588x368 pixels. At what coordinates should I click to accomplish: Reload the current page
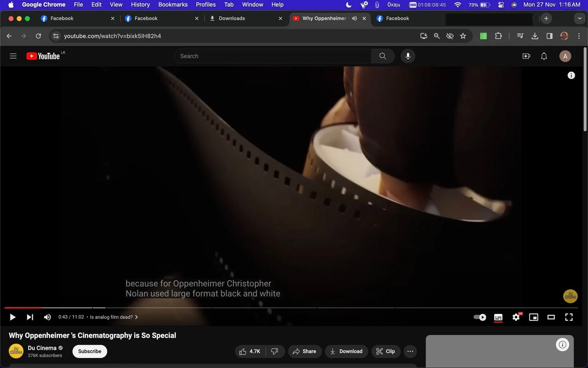pos(38,36)
